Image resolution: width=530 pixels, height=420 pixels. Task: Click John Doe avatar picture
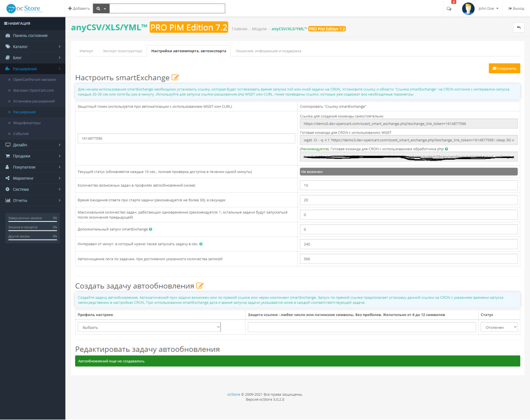point(468,8)
